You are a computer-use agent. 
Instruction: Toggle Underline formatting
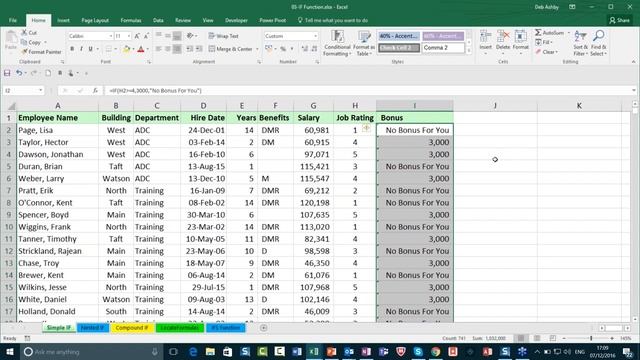(90, 49)
